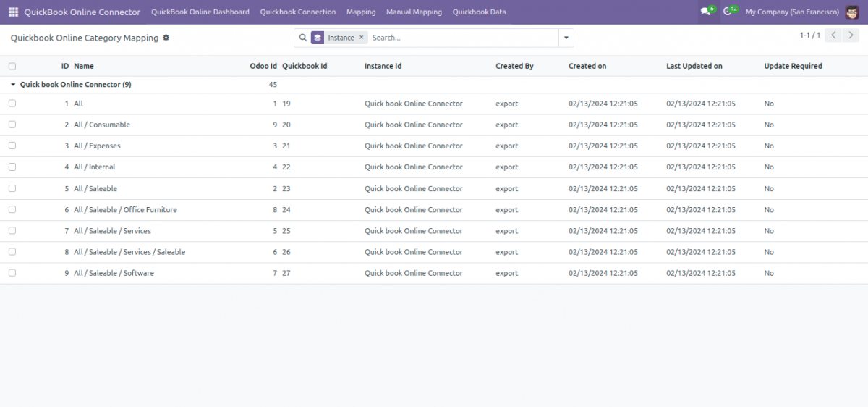Click Quickbook Id cell 27
Image resolution: width=868 pixels, height=407 pixels.
point(286,273)
